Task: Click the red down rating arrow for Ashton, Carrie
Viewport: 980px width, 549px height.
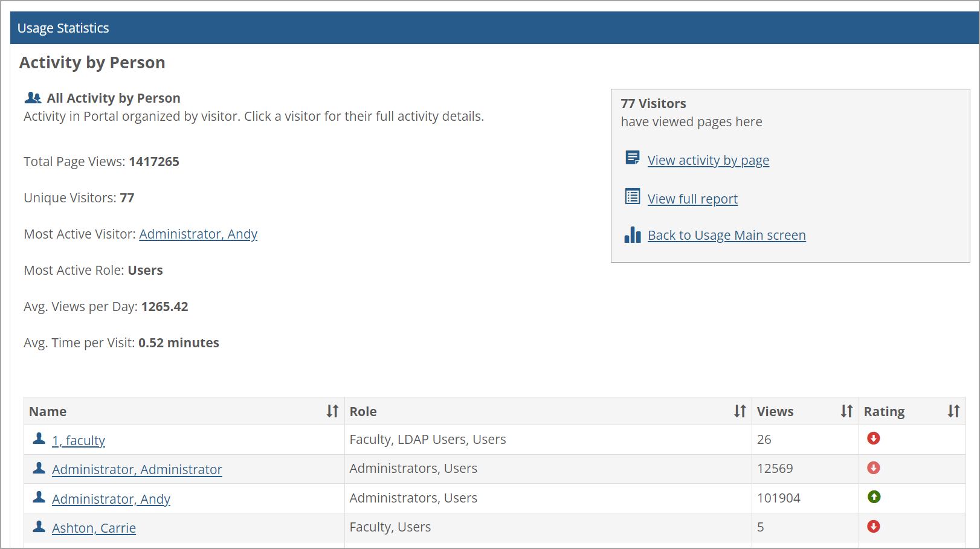Action: pos(874,526)
